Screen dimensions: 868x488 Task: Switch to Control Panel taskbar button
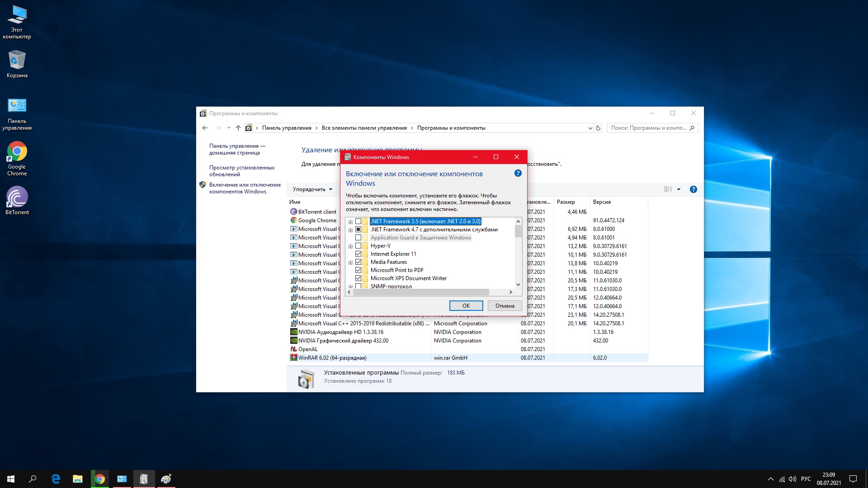[x=122, y=479]
